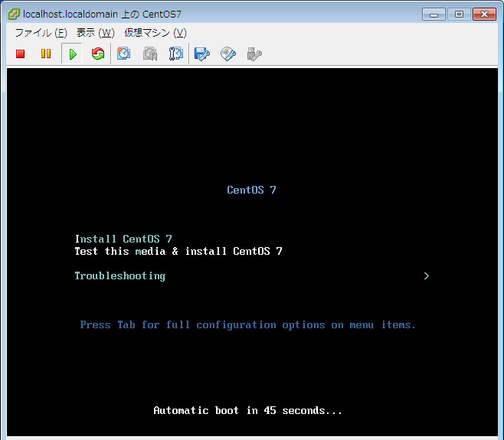Viewport: 504px width, 440px height.
Task: Click the Press Tab configuration hint text
Action: [x=248, y=324]
